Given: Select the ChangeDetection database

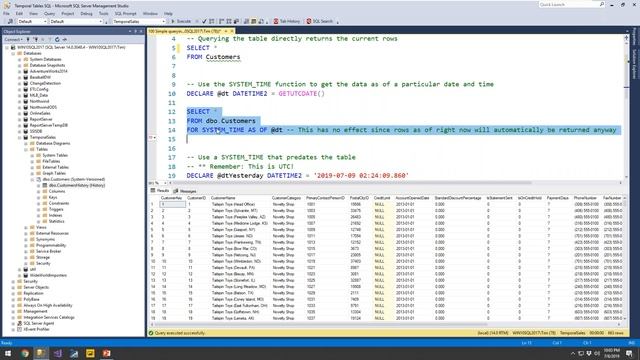Looking at the screenshot, I should (x=45, y=83).
